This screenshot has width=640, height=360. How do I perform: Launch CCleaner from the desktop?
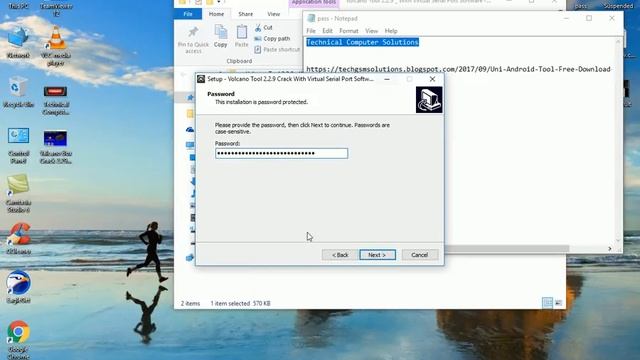click(x=18, y=238)
